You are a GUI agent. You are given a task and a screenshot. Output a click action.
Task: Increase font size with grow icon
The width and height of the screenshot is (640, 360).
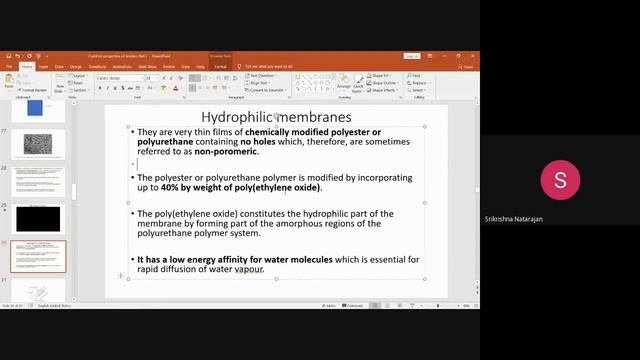(164, 78)
